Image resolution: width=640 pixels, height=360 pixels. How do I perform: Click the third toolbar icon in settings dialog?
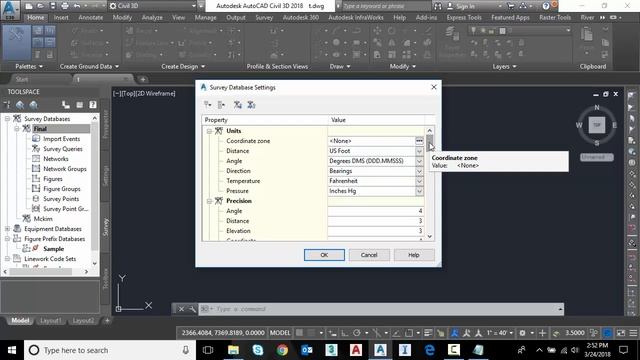click(x=238, y=105)
